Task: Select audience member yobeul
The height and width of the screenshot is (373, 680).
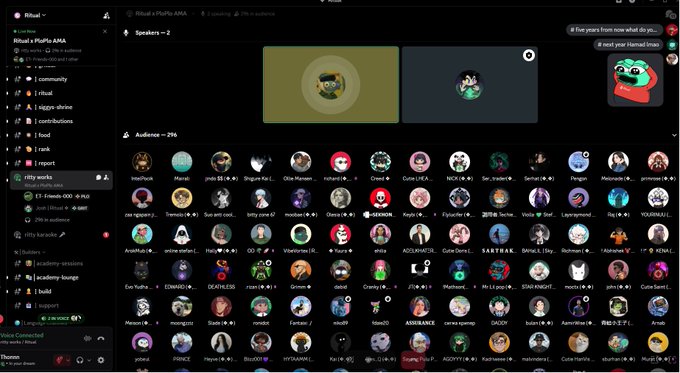Action: (142, 347)
